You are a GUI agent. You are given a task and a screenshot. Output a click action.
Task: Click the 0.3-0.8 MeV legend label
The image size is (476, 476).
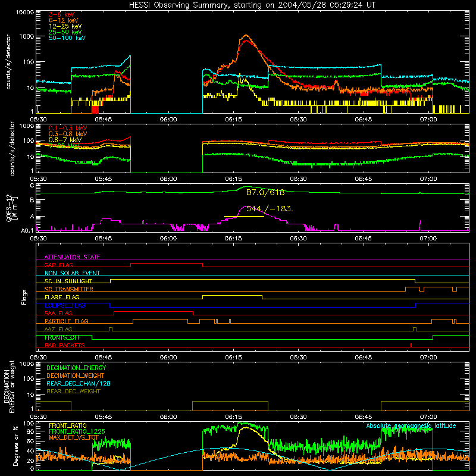tap(68, 134)
